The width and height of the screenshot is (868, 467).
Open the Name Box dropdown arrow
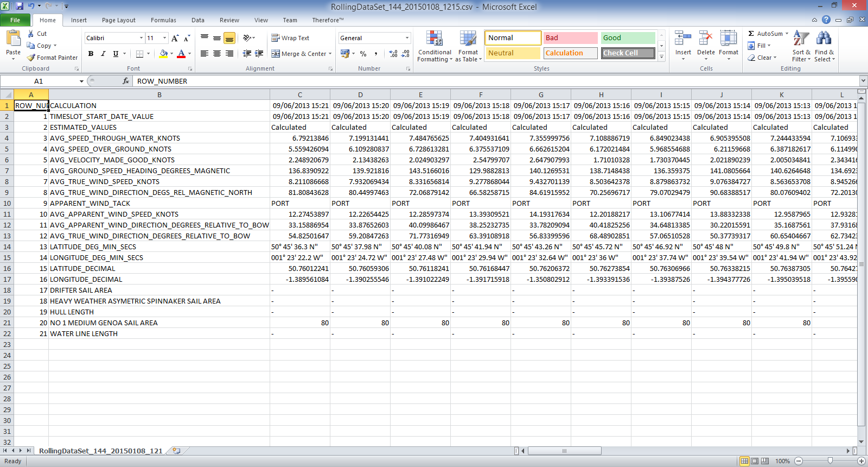click(81, 81)
